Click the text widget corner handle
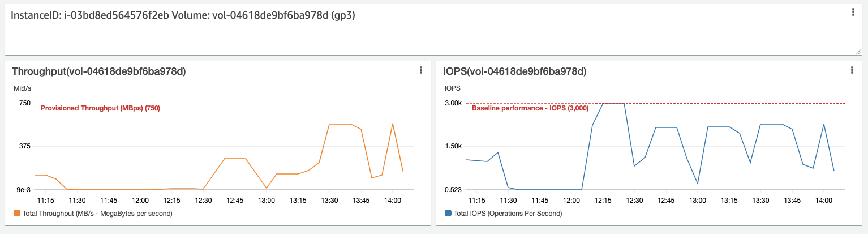This screenshot has width=868, height=234. (858, 51)
